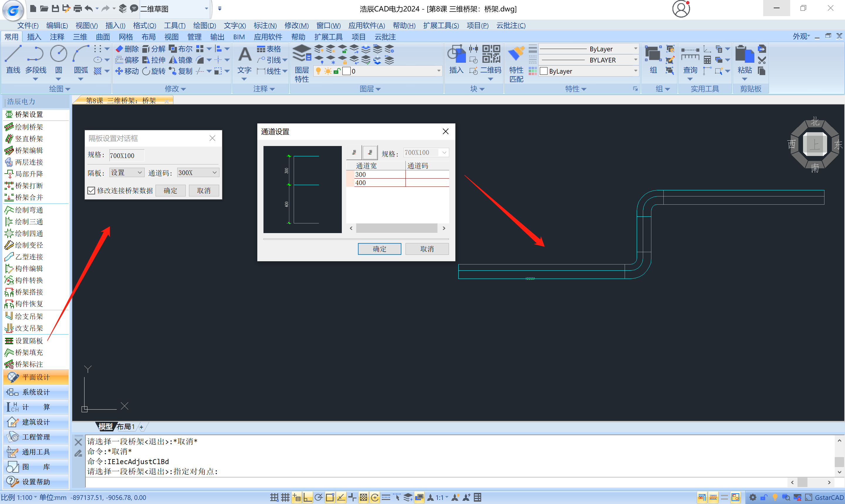Viewport: 845px width, 504px height.
Task: Toggle grid display in the status bar
Action: 285,498
